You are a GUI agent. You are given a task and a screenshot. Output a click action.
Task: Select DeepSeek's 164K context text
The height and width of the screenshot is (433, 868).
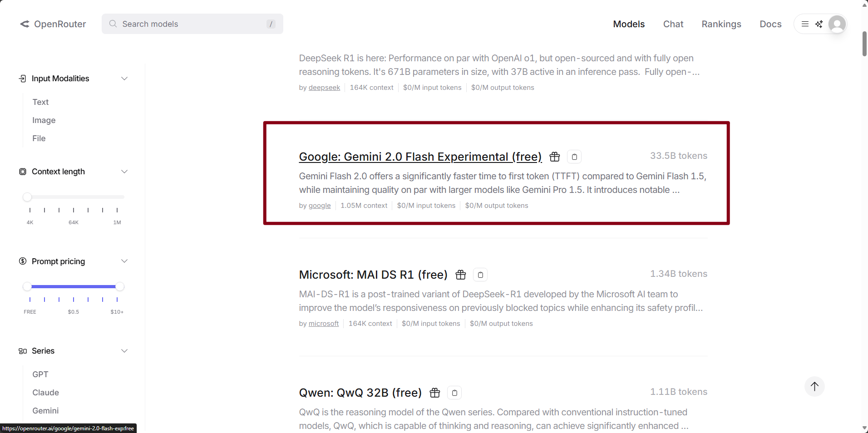[x=371, y=88]
